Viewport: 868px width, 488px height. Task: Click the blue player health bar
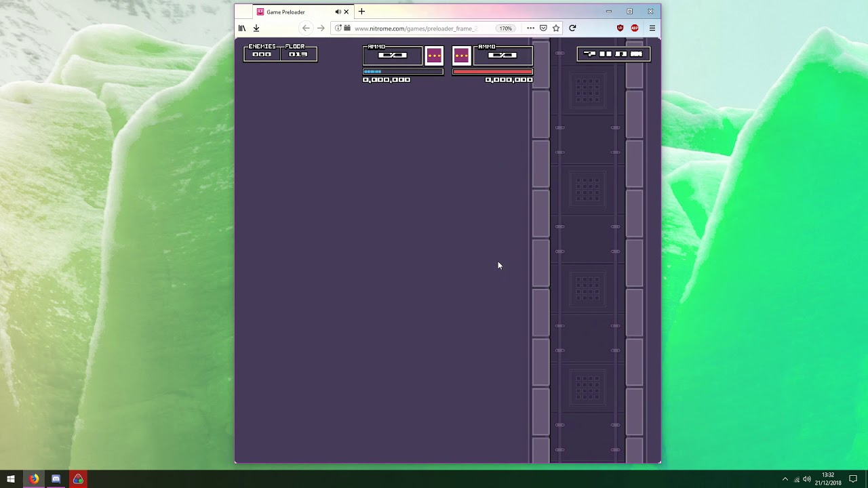(x=403, y=71)
